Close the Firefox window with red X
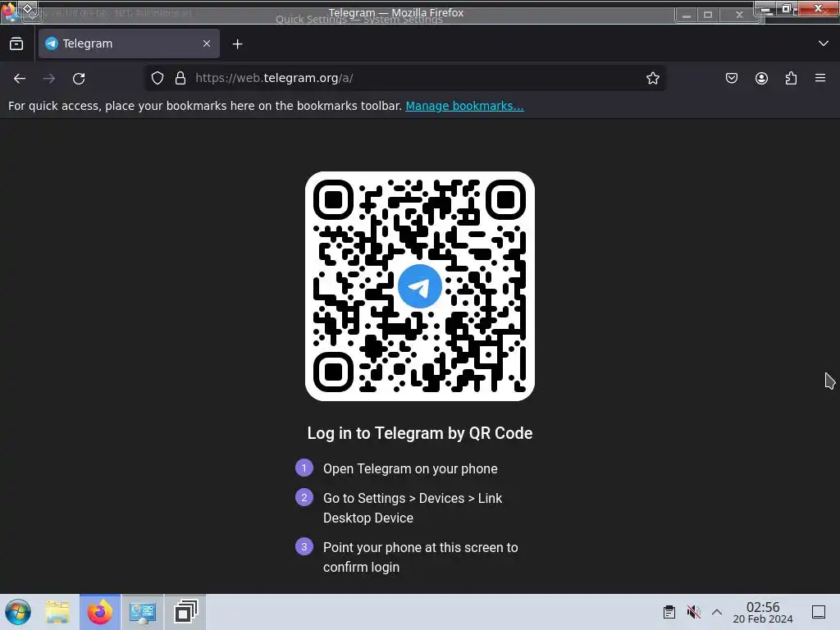This screenshot has height=630, width=840. pyautogui.click(x=818, y=8)
